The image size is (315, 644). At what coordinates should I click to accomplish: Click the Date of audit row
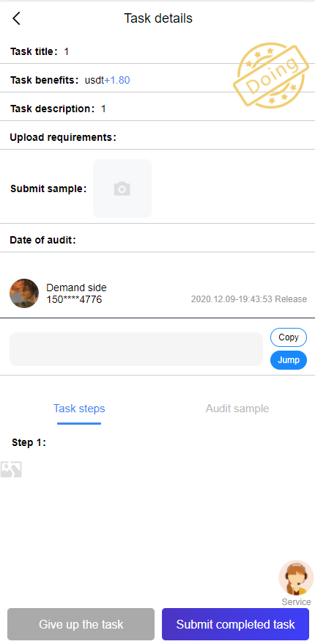tap(157, 240)
